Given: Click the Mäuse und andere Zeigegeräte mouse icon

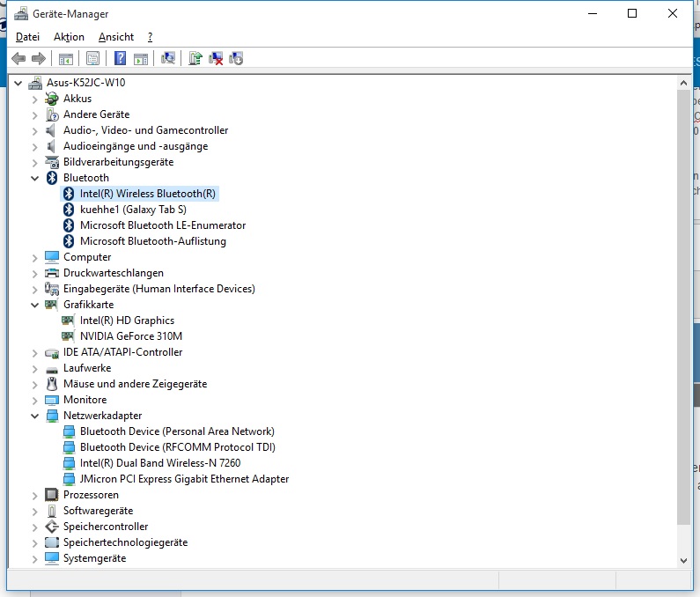Looking at the screenshot, I should [52, 384].
